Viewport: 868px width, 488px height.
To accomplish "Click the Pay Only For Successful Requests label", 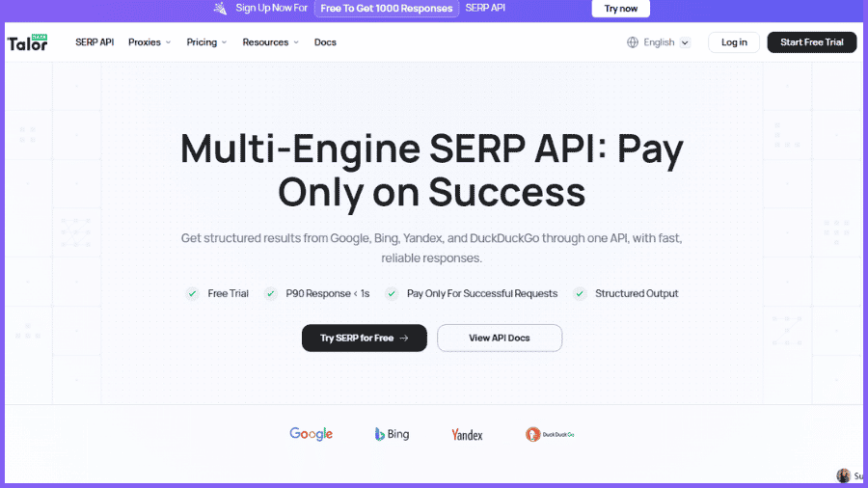I will coord(482,294).
